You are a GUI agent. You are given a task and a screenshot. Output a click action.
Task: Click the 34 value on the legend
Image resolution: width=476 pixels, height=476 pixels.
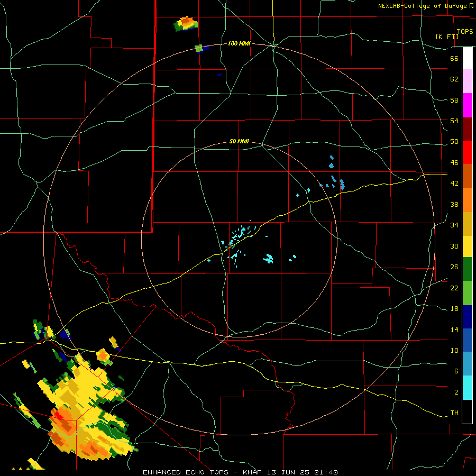(454, 225)
